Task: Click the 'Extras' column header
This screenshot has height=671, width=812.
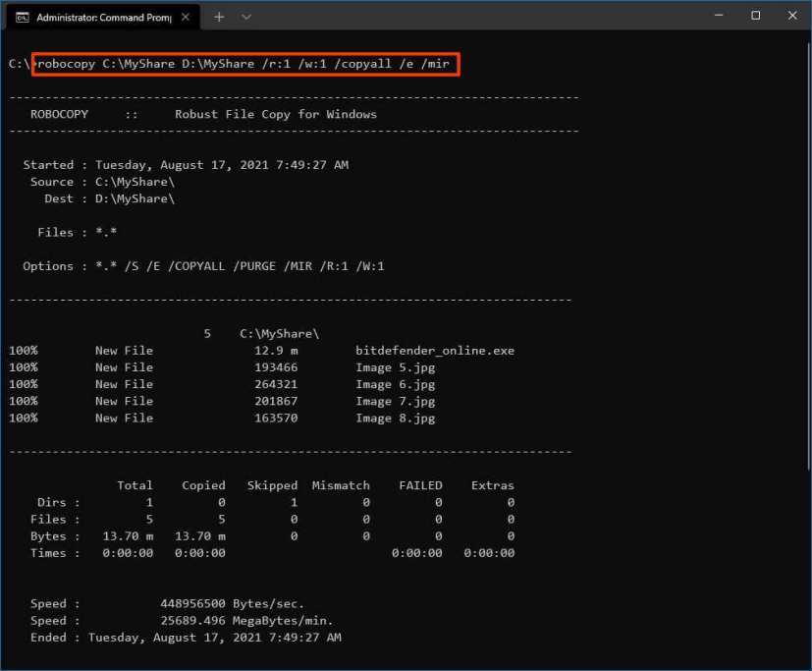Action: (x=493, y=485)
